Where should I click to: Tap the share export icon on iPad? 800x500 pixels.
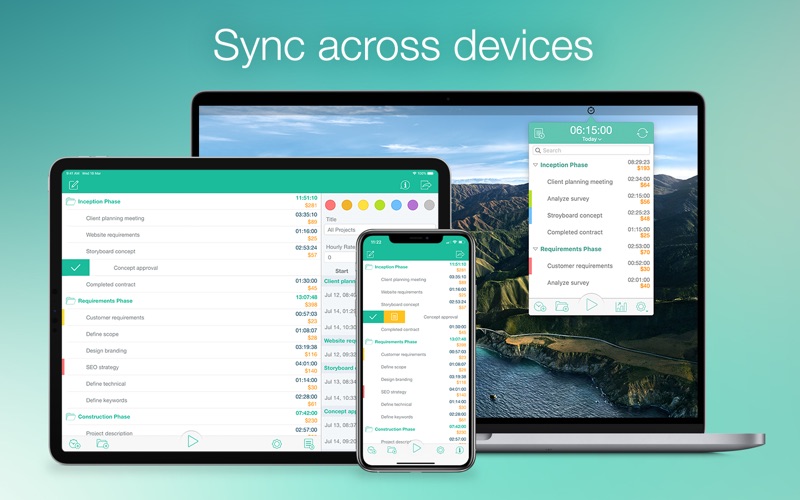tap(426, 185)
